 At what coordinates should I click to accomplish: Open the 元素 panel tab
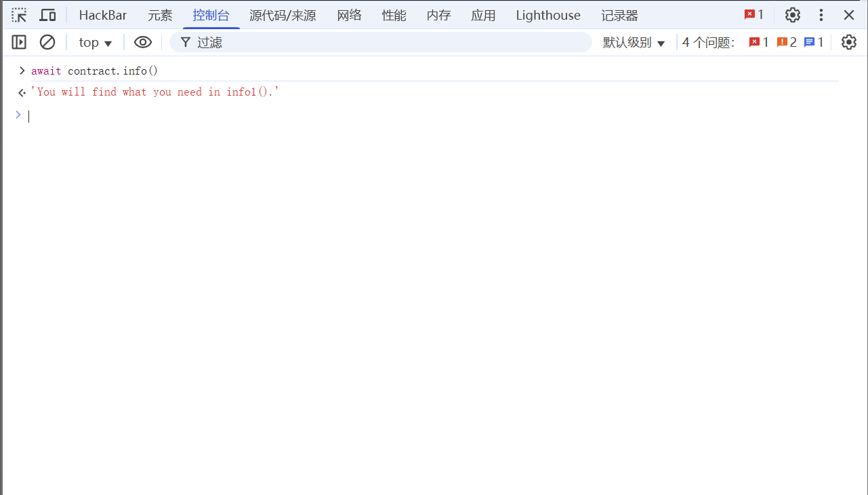click(x=160, y=15)
